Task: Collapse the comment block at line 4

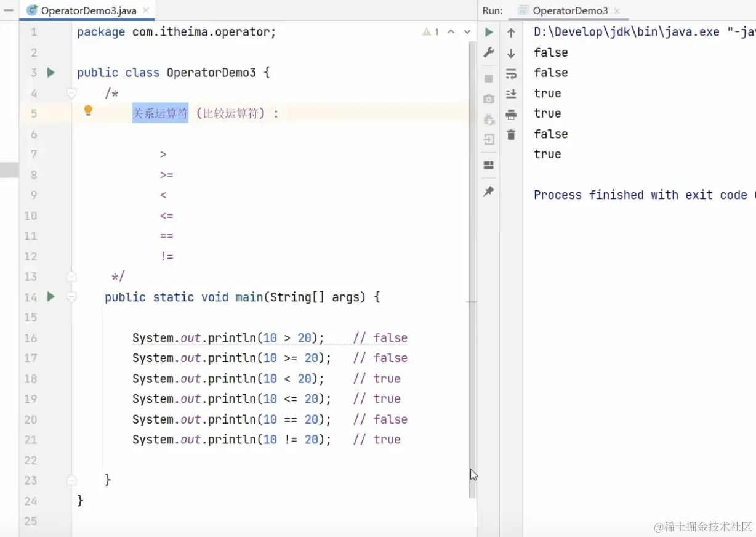Action: (71, 93)
